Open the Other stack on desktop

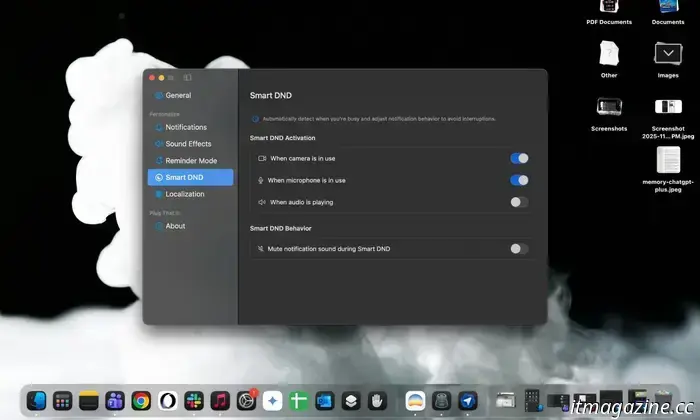609,54
